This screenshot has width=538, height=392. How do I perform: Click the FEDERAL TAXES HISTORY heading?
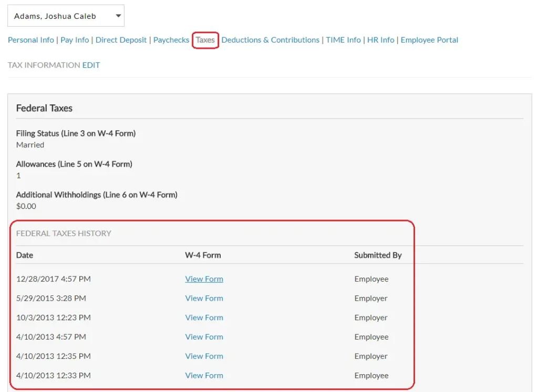(64, 234)
